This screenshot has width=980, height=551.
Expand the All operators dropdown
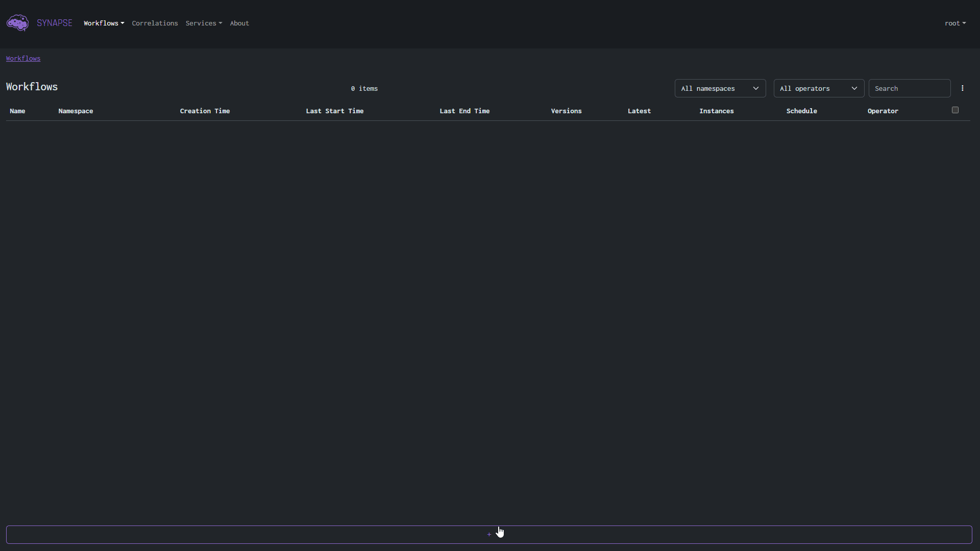pyautogui.click(x=818, y=88)
